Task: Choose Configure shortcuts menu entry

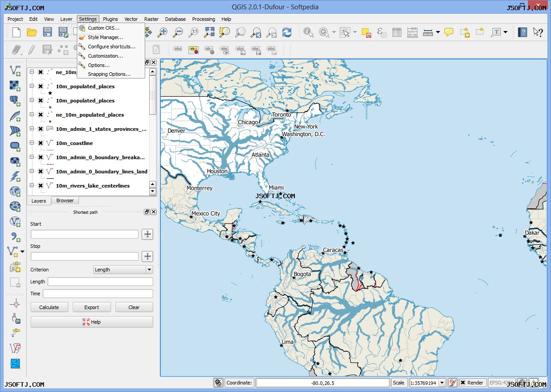Action: pyautogui.click(x=111, y=47)
